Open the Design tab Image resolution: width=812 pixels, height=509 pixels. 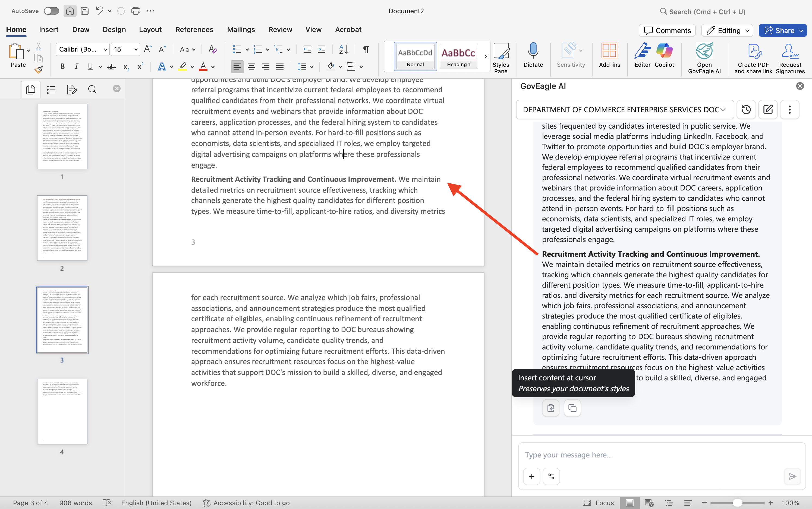click(x=114, y=30)
